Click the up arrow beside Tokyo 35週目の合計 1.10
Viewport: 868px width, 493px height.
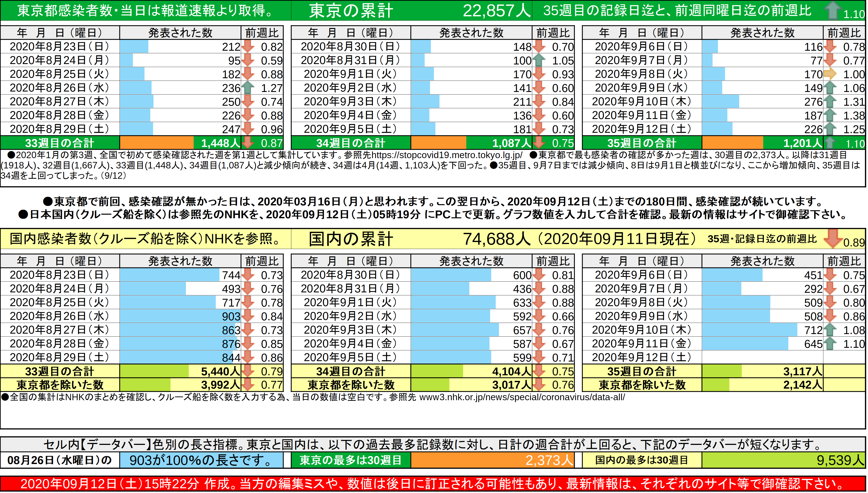[x=830, y=143]
